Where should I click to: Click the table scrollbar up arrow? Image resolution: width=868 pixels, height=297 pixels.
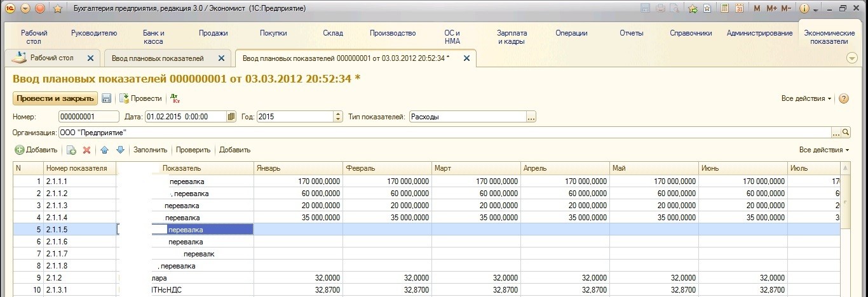(845, 168)
